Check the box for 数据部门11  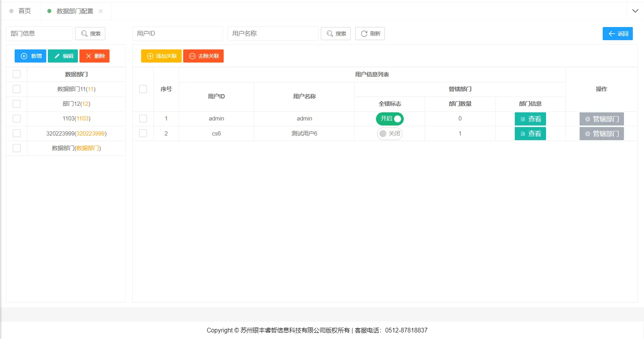click(17, 89)
